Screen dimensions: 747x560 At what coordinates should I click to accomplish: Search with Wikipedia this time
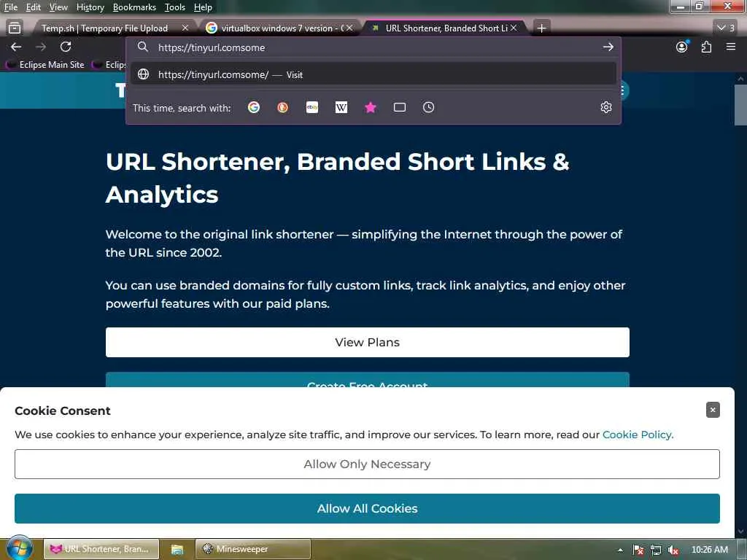(341, 108)
